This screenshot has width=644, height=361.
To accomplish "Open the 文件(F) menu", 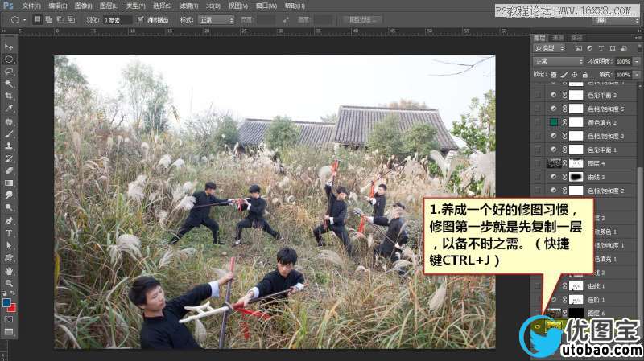I will coord(31,6).
